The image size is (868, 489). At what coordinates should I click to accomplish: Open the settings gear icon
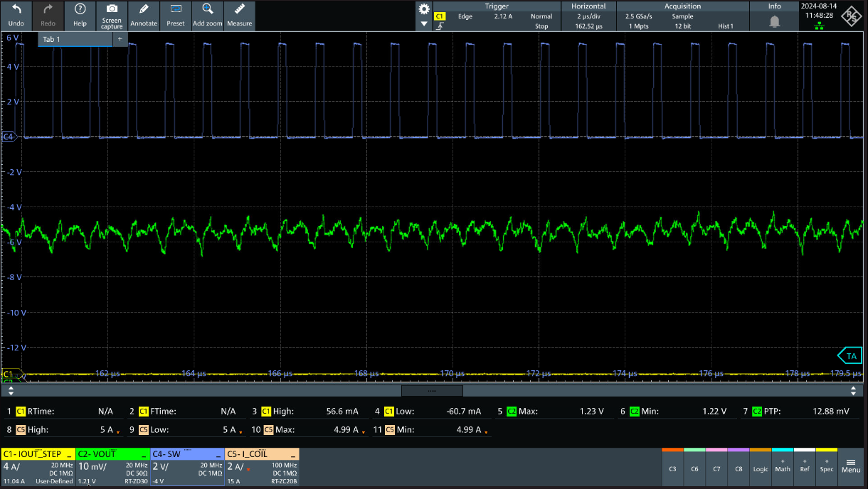424,9
